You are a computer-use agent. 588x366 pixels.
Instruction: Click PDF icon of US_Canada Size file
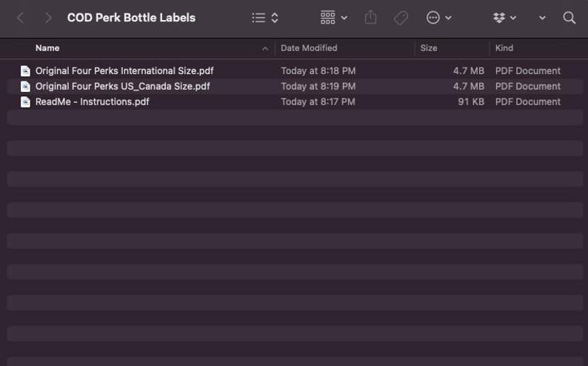tap(25, 86)
